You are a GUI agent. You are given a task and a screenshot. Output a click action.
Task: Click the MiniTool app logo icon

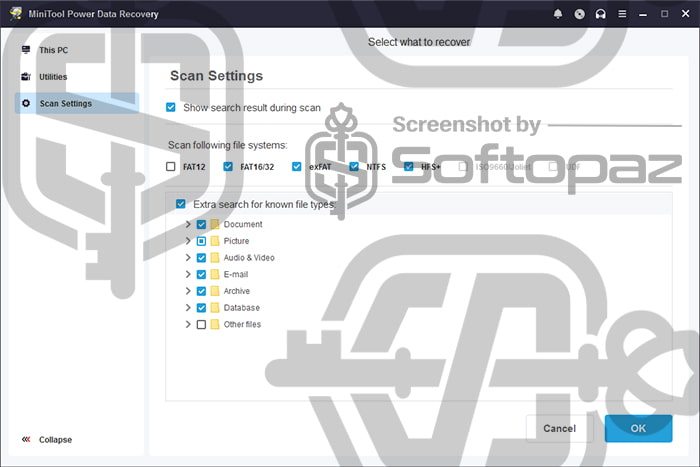point(16,13)
